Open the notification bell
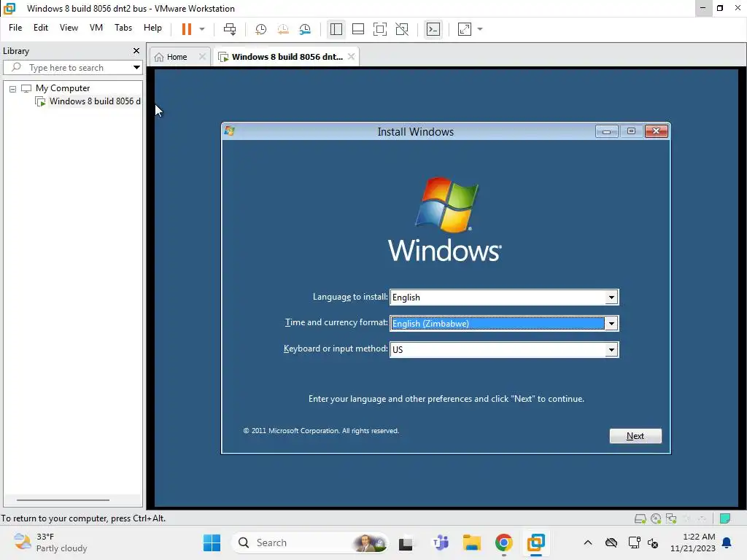Viewport: 747px width, 560px height. (727, 542)
